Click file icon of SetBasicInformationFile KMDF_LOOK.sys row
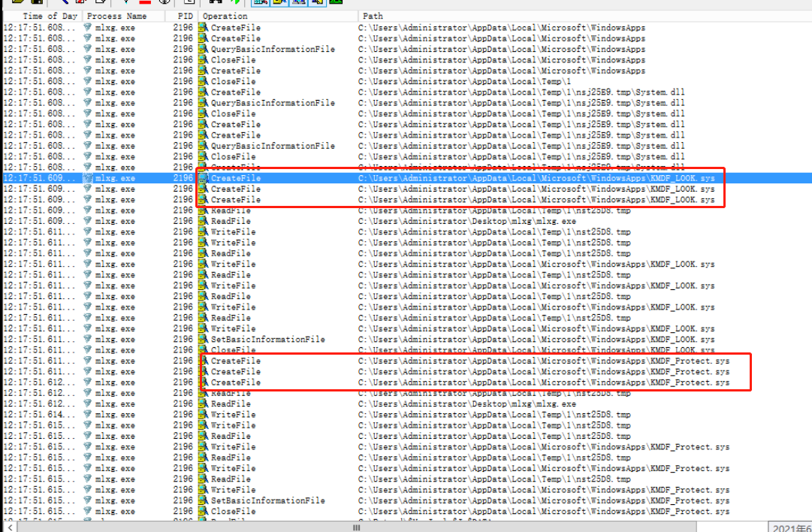 (x=202, y=340)
